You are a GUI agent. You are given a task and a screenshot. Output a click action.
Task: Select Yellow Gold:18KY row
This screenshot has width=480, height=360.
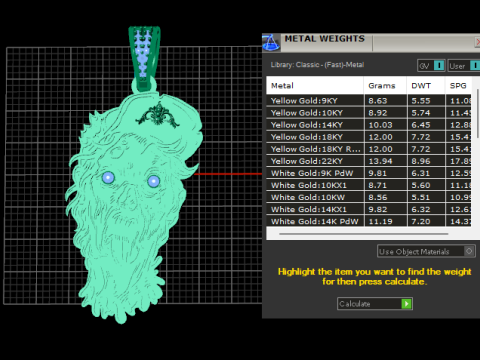tap(369, 137)
